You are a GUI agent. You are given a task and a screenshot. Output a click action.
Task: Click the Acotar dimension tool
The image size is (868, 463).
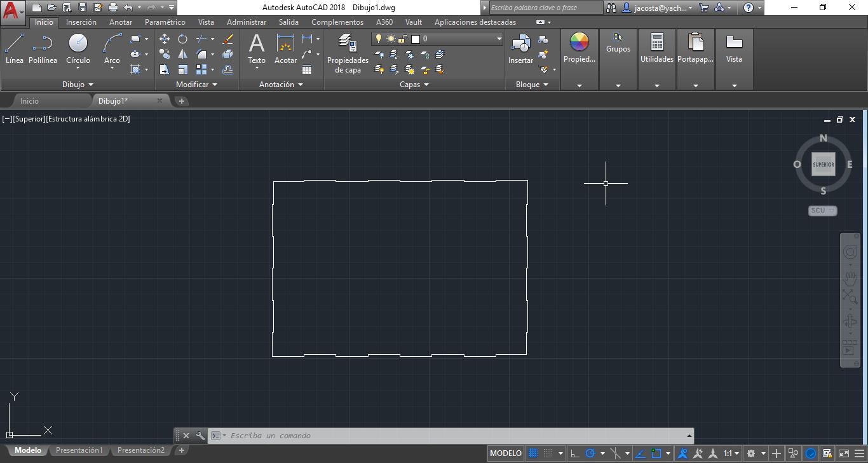(x=285, y=49)
